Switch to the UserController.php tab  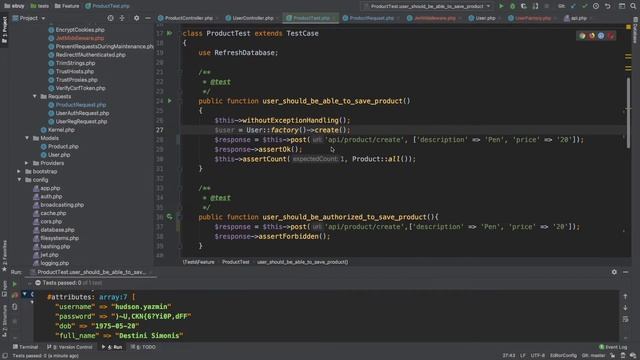tap(253, 18)
